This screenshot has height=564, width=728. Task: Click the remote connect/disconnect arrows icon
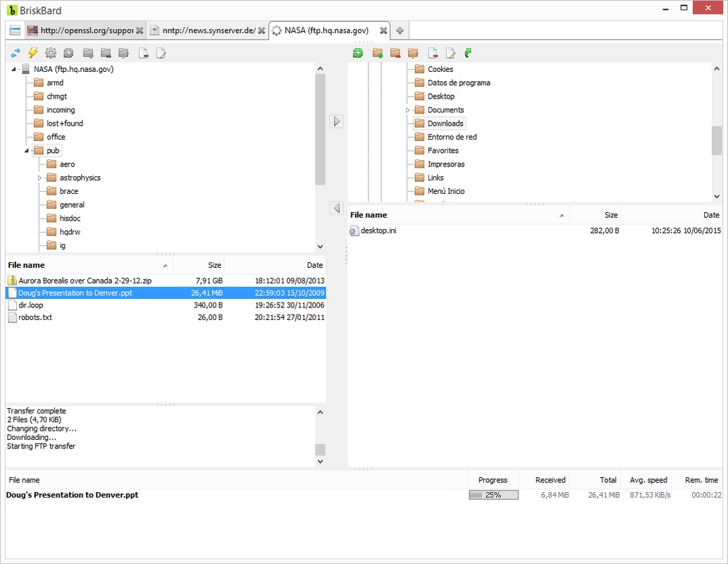coord(16,54)
